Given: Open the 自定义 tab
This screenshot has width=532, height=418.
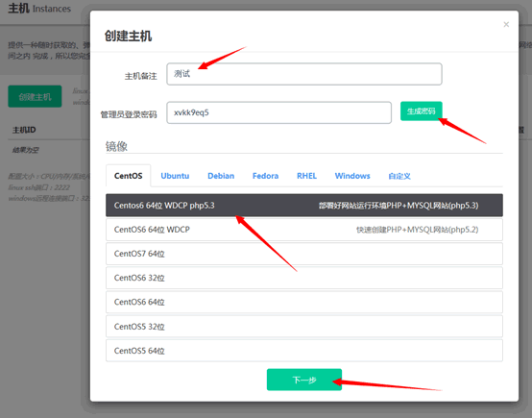Looking at the screenshot, I should pos(399,176).
